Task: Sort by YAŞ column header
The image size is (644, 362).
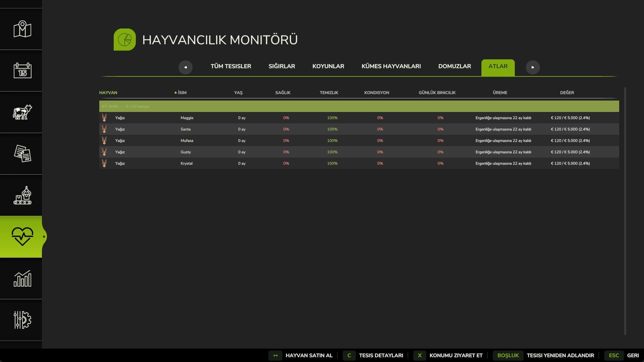Action: point(238,93)
